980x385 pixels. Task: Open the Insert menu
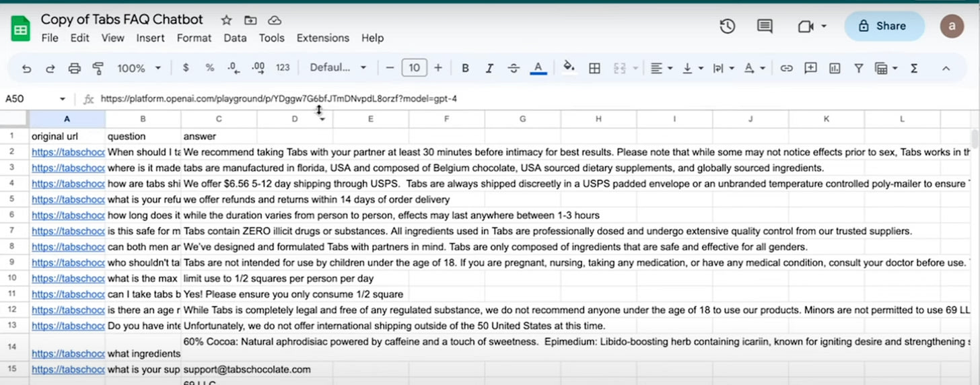tap(150, 38)
